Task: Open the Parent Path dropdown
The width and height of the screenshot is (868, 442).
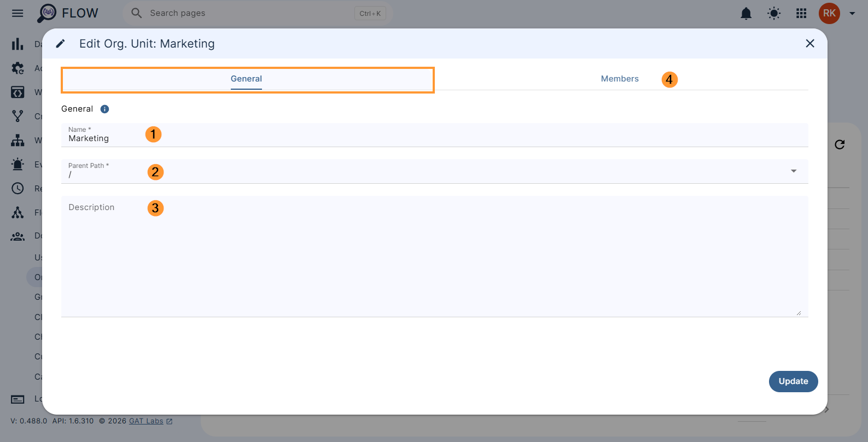Action: (x=434, y=171)
